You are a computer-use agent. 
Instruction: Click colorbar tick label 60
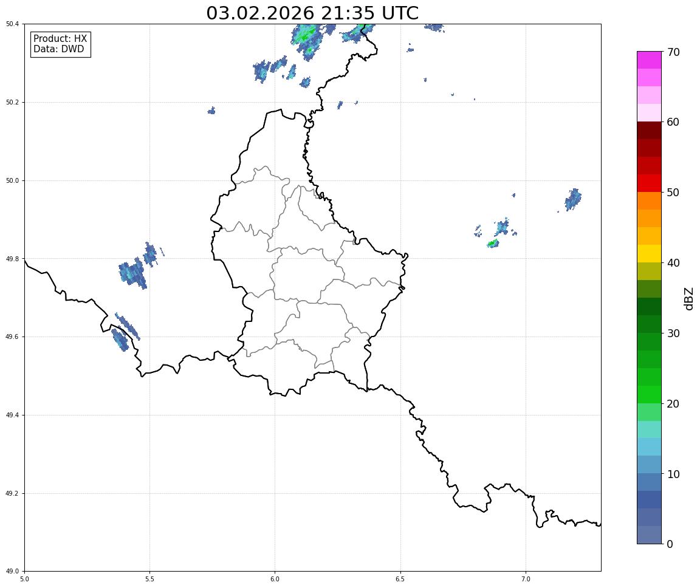coord(673,122)
